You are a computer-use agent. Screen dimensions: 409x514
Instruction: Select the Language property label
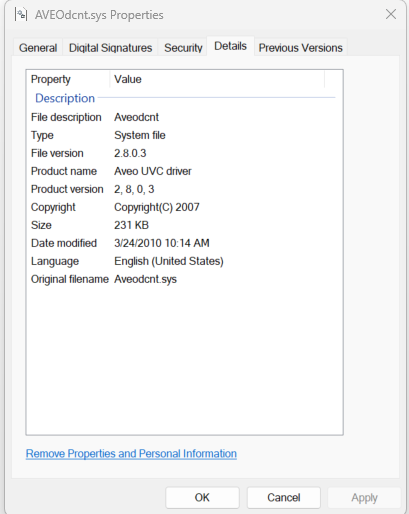tap(55, 261)
